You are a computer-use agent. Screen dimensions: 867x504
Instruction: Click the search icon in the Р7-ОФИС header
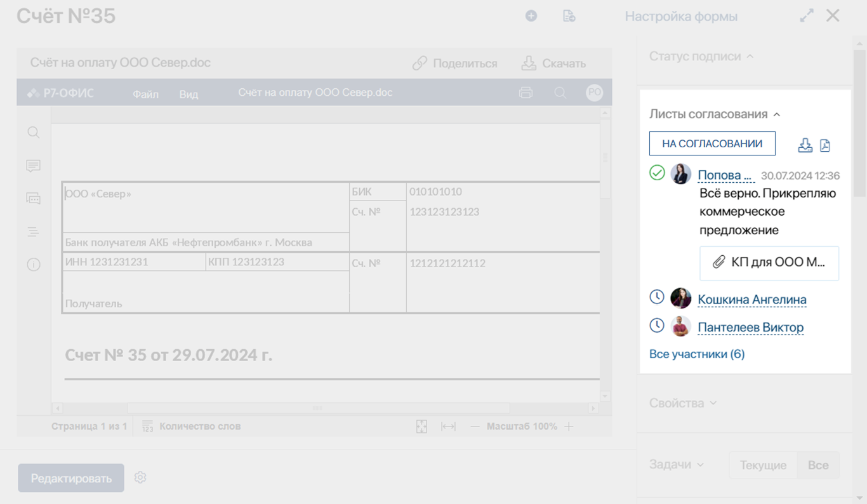[x=560, y=93]
